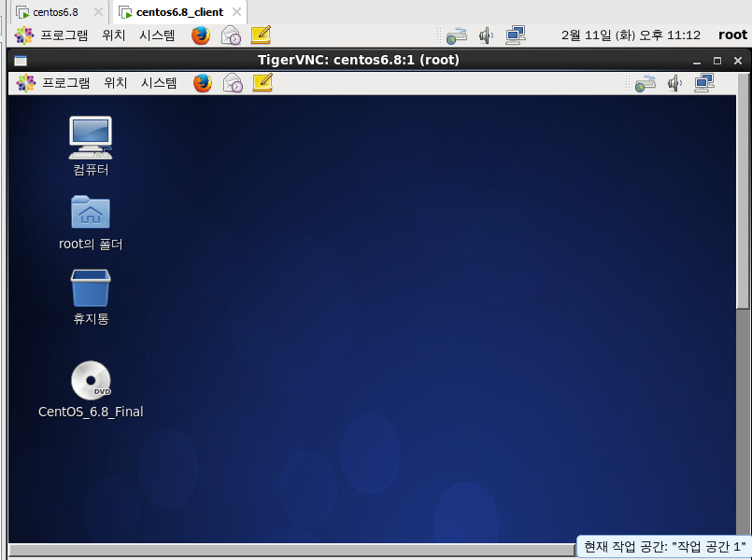Select the 컴퓨터 desktop icon
Image resolution: width=752 pixels, height=560 pixels.
pyautogui.click(x=91, y=147)
